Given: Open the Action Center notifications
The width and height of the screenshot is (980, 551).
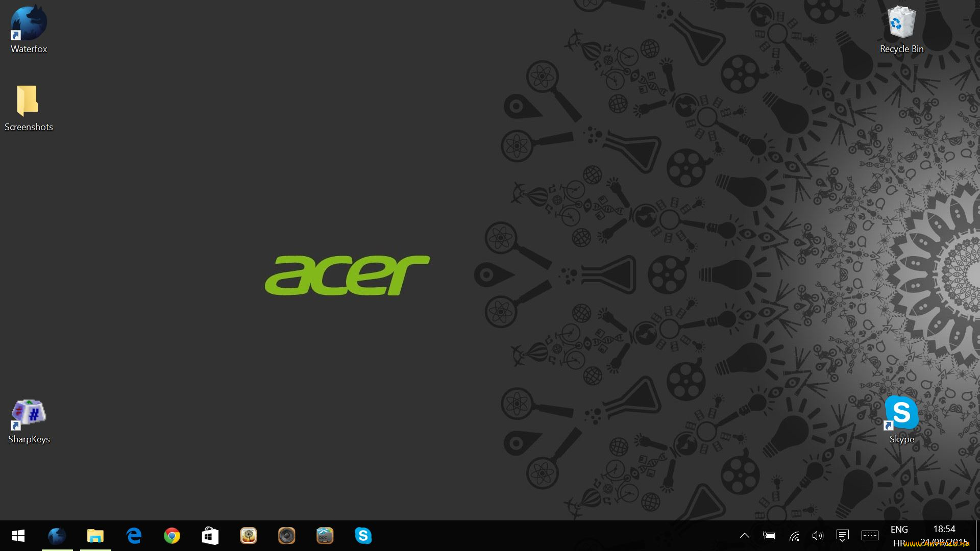Looking at the screenshot, I should [843, 536].
